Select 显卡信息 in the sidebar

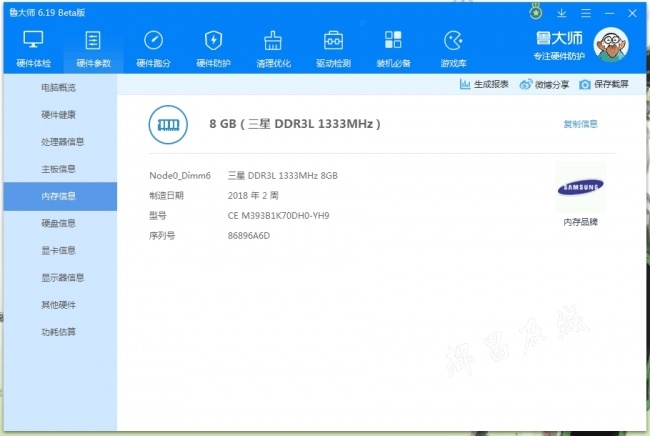pos(58,250)
